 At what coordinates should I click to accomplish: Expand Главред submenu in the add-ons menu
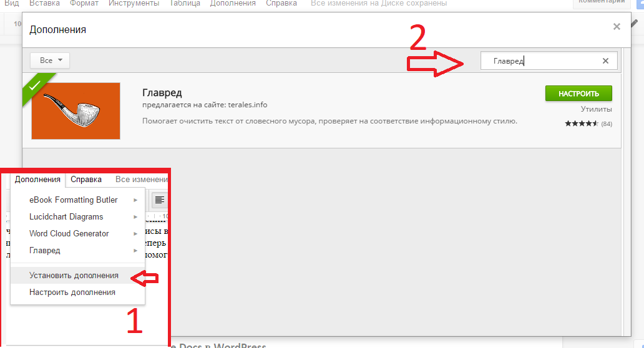[x=77, y=250]
